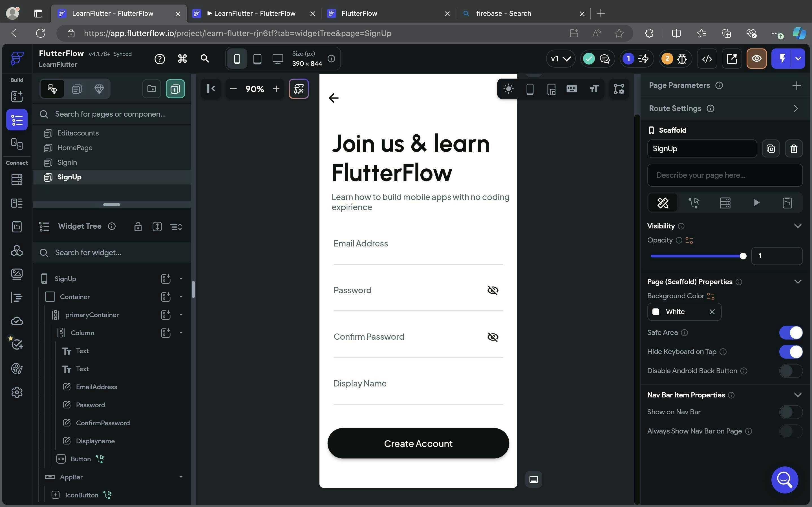812x507 pixels.
Task: Click the White background color swatch
Action: click(656, 312)
